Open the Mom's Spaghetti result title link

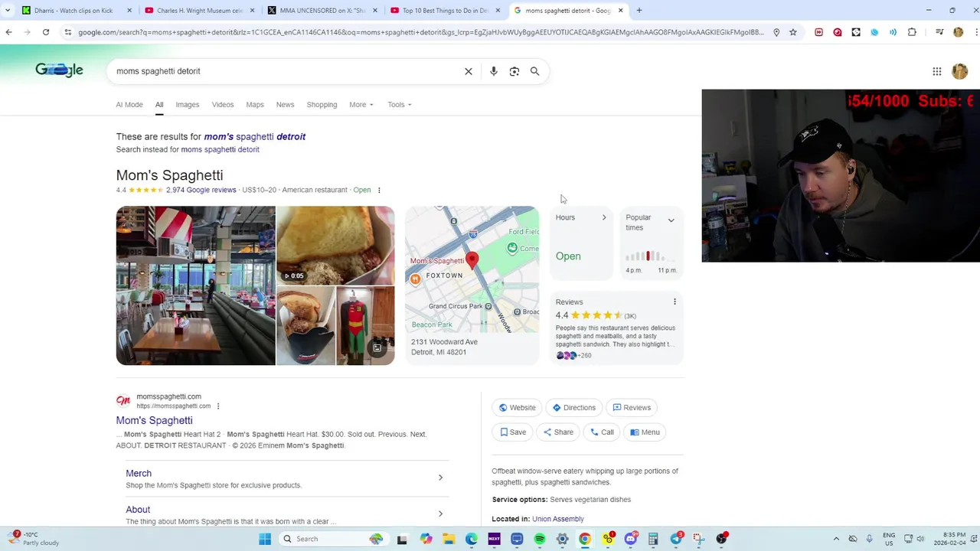(x=154, y=420)
